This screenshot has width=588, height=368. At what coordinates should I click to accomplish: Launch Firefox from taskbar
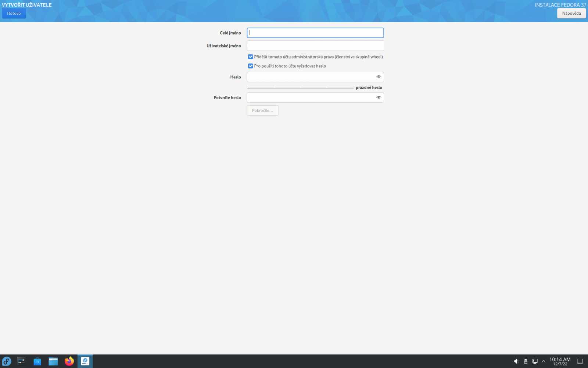(69, 361)
